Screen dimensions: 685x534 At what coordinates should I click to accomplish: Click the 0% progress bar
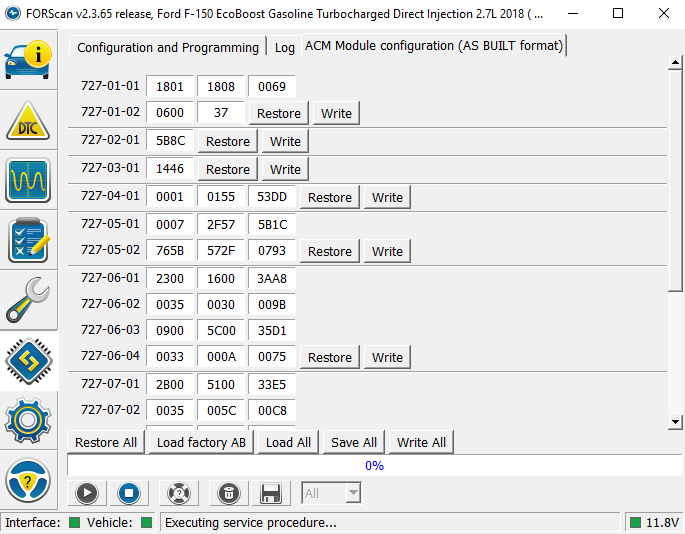(374, 465)
